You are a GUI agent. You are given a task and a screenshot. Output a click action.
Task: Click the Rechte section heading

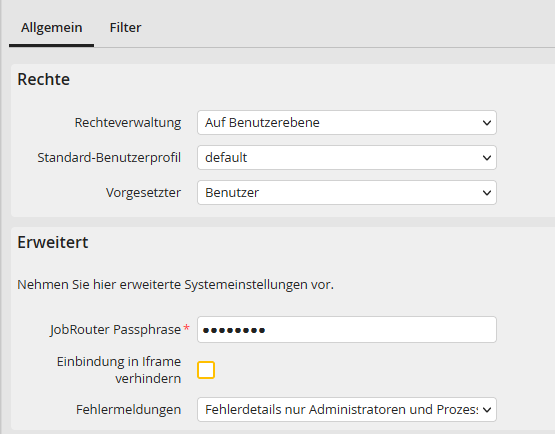[44, 79]
